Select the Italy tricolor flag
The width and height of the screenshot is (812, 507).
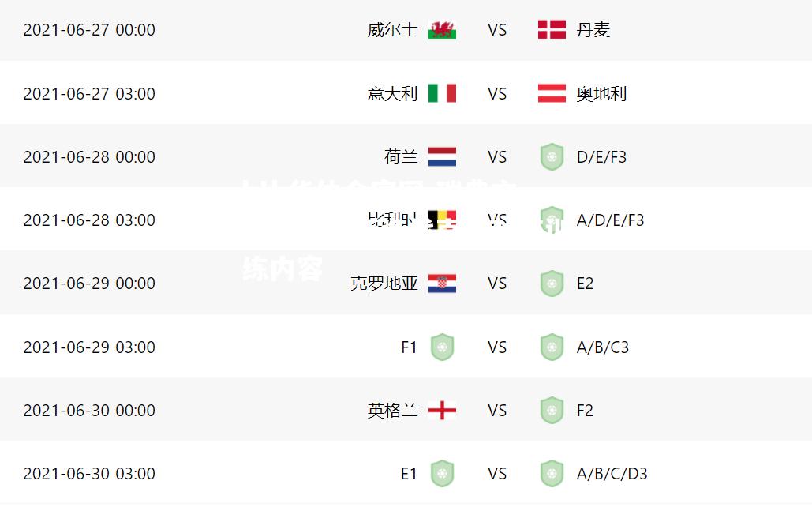[x=442, y=93]
